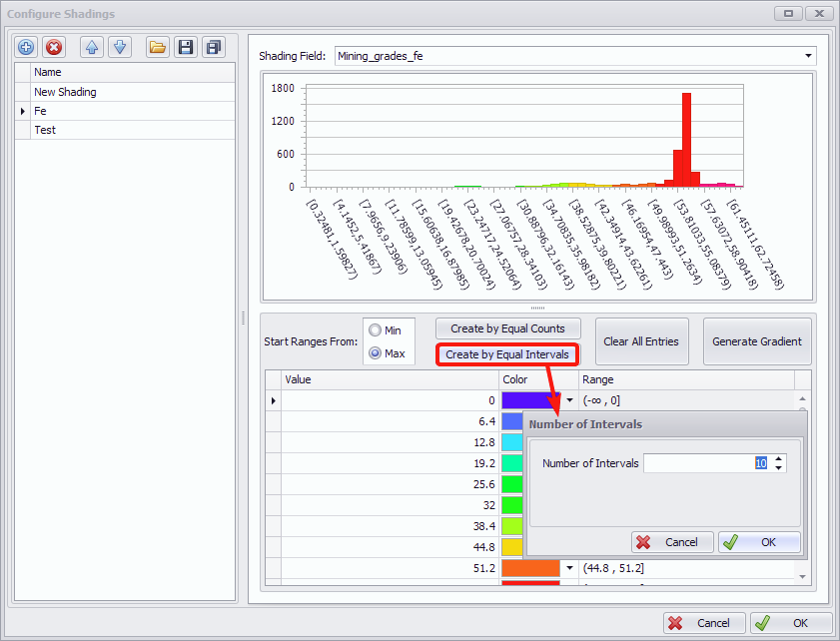Click the save shading floppy disk icon
The height and width of the screenshot is (641, 840).
[x=185, y=47]
